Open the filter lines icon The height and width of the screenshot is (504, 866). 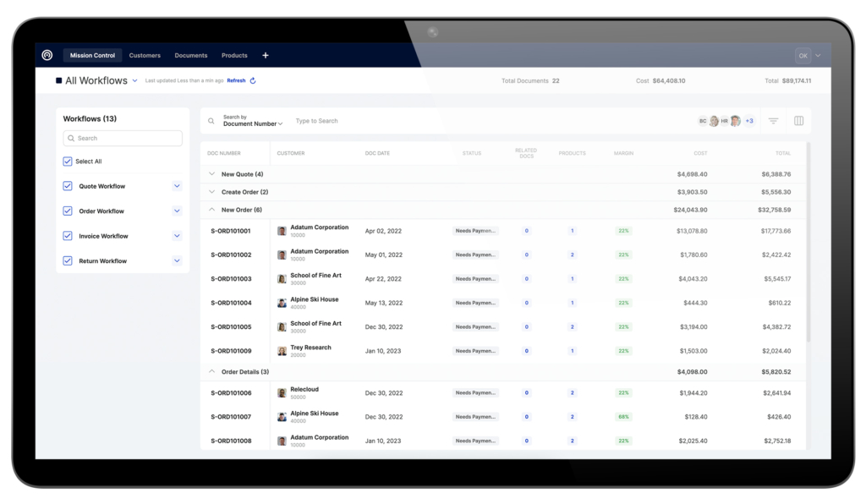pyautogui.click(x=773, y=121)
